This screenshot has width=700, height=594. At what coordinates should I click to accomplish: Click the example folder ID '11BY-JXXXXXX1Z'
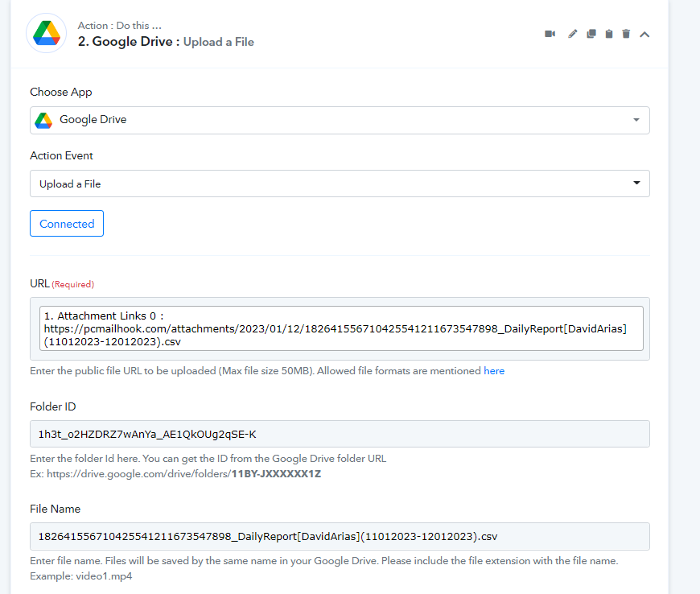276,474
